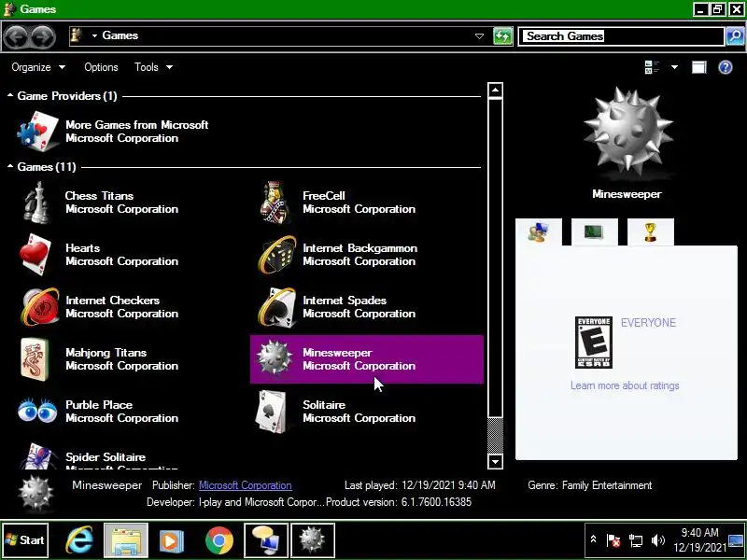Click the Minesweeper mine icon in the list
Image resolution: width=747 pixels, height=560 pixels.
[x=275, y=358]
